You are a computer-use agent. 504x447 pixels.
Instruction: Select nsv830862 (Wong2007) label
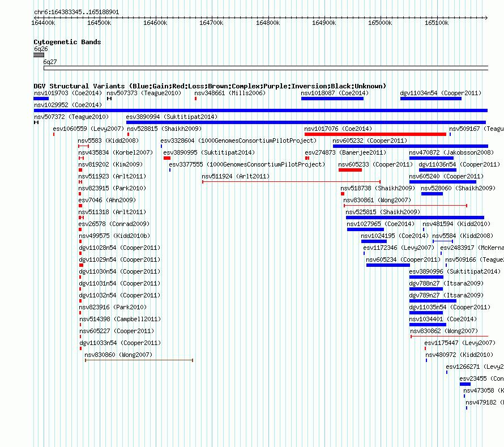click(x=444, y=331)
